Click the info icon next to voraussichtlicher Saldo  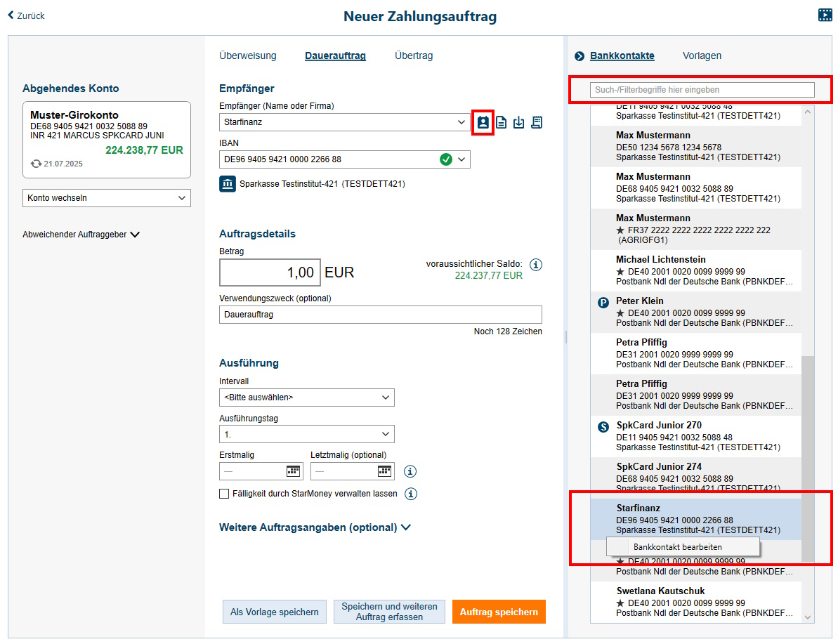[x=536, y=264]
